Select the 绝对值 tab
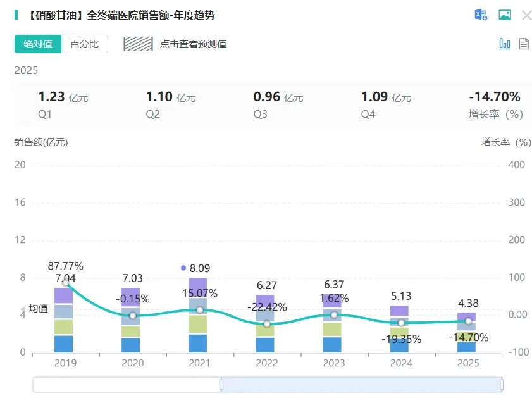 pos(38,44)
